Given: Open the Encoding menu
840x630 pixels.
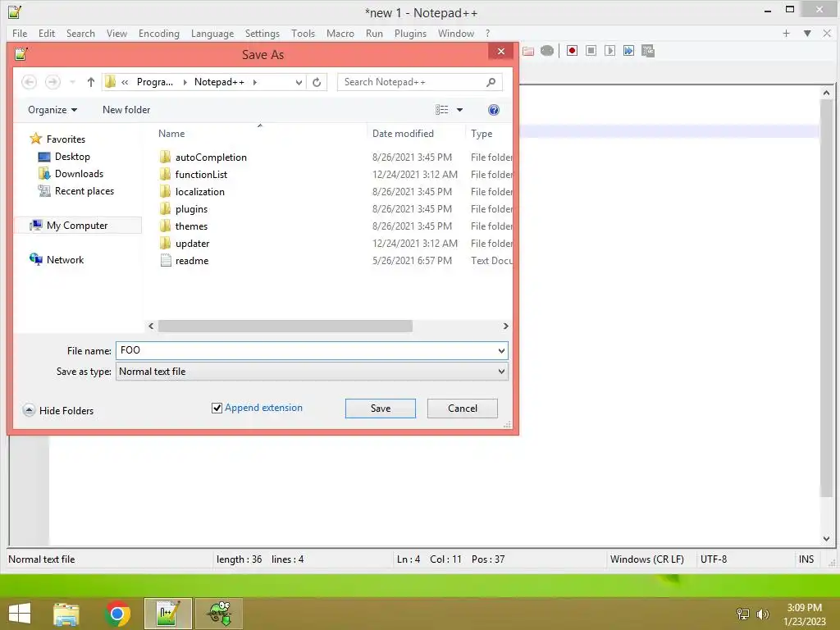Looking at the screenshot, I should pyautogui.click(x=158, y=33).
